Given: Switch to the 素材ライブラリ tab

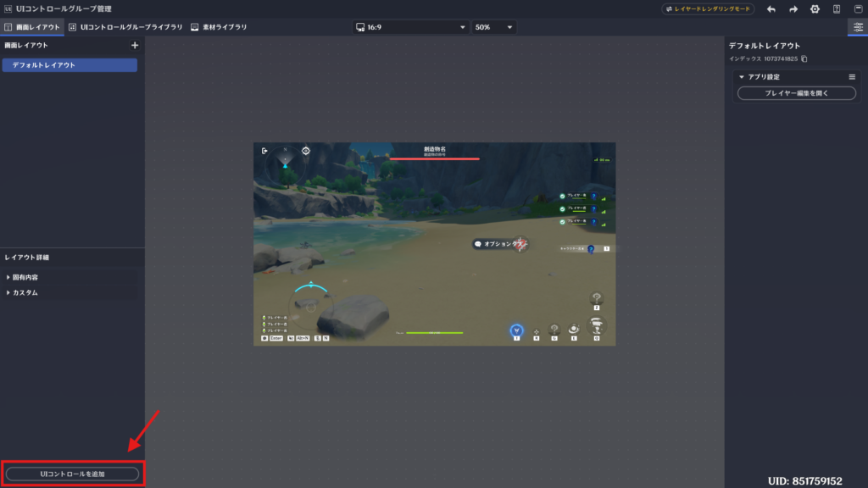Looking at the screenshot, I should [x=220, y=27].
